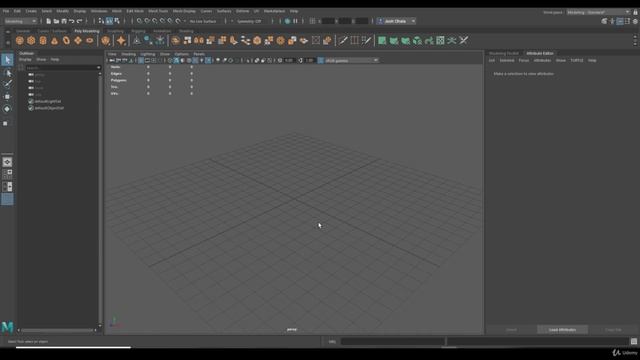Select the Multi-Cut knife tool on shelf
640x360 pixels.
coord(343,40)
